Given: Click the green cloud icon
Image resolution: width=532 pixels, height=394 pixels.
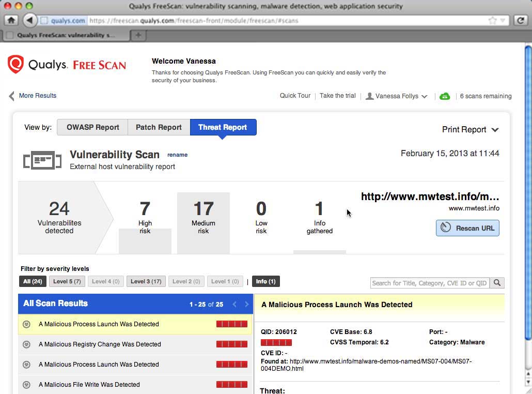Looking at the screenshot, I should 445,96.
